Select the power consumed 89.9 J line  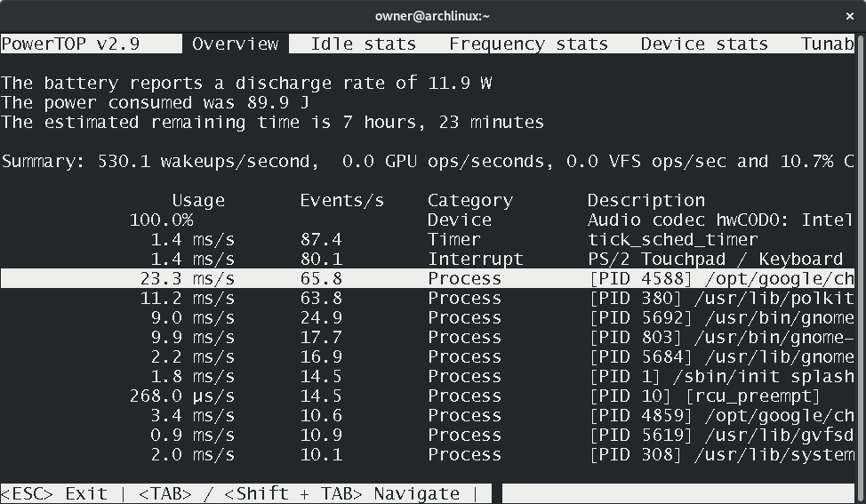156,103
